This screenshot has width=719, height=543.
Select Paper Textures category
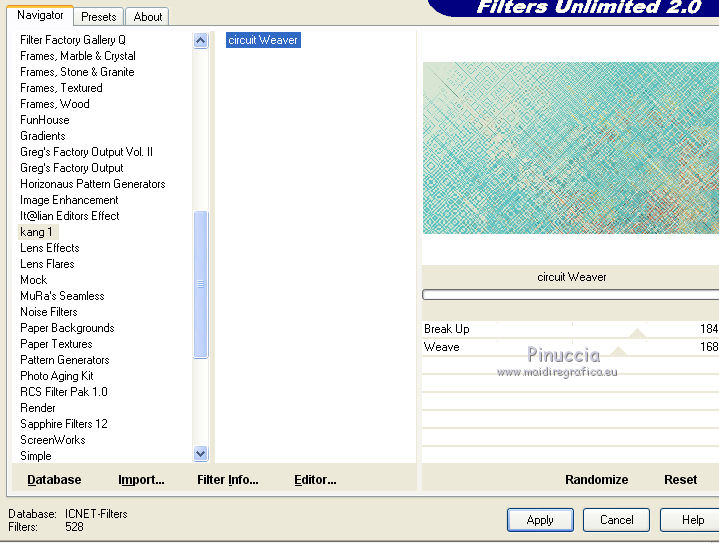tap(56, 344)
